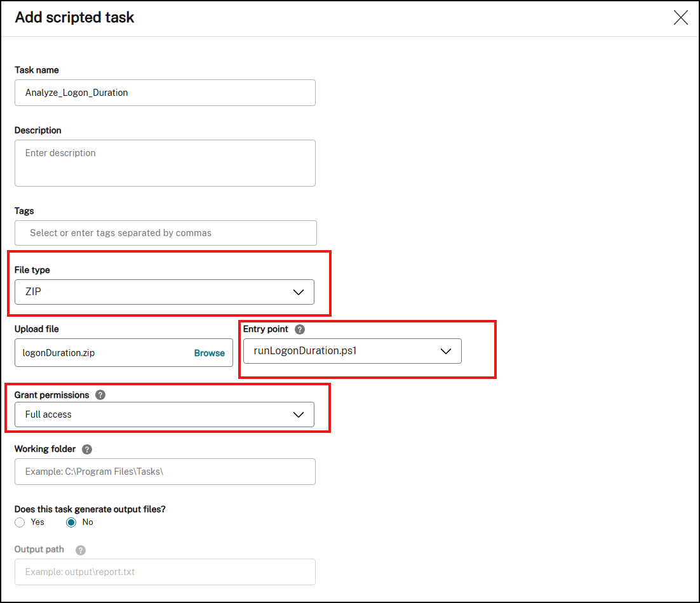Click help icon next to Entry point
The height and width of the screenshot is (603, 700).
click(300, 329)
